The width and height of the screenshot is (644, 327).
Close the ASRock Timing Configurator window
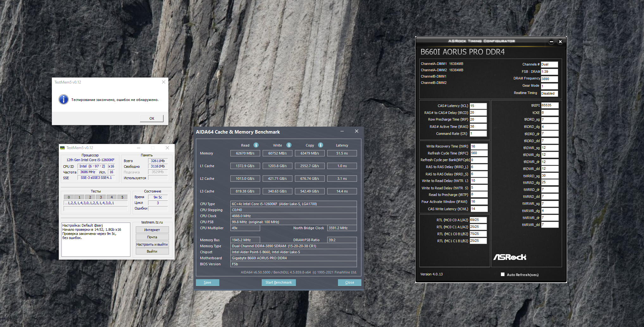[x=560, y=42]
